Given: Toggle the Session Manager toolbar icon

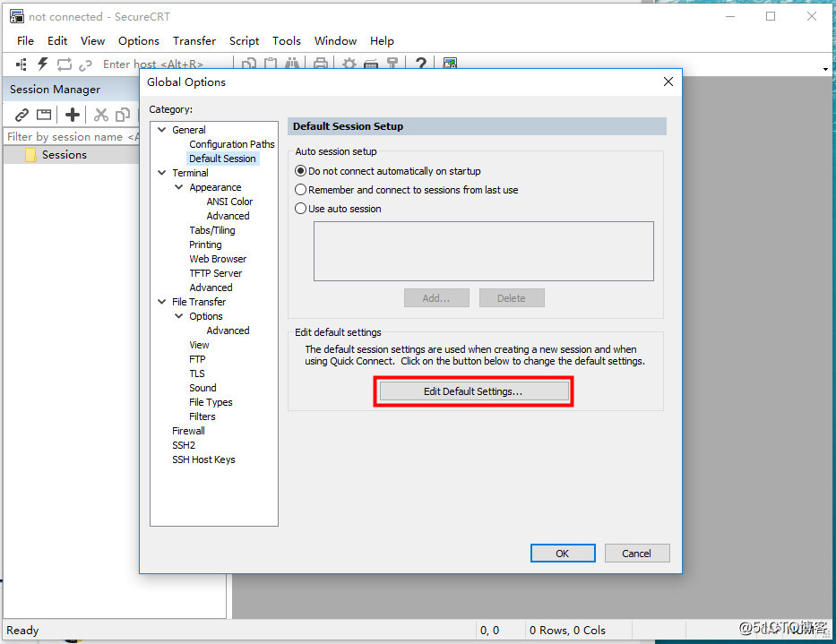Looking at the screenshot, I should coord(22,64).
